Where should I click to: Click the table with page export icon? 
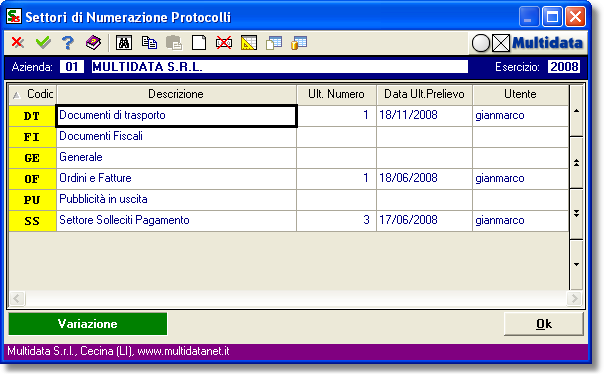[x=274, y=43]
